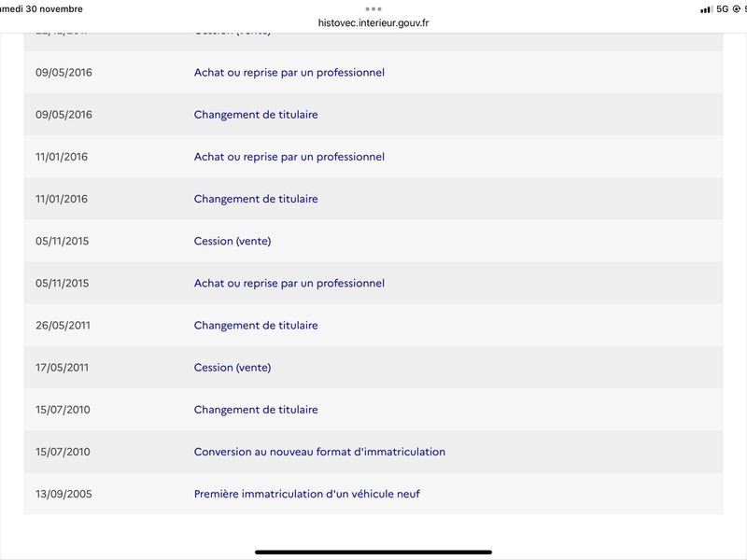
Task: Open Conversion au nouveau format d'immatriculation
Action: (x=319, y=452)
